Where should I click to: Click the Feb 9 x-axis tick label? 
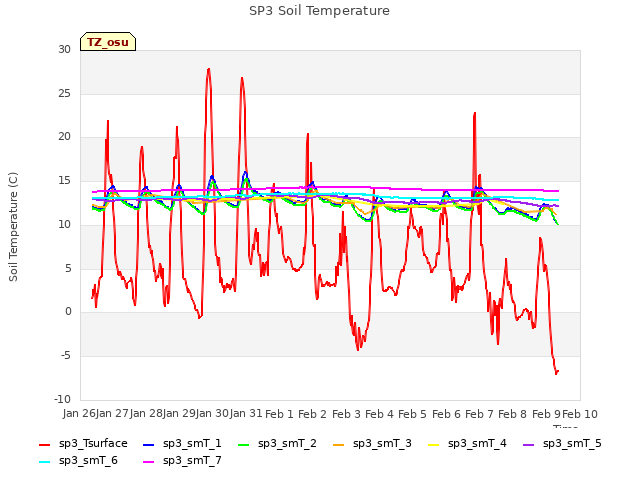pos(546,414)
